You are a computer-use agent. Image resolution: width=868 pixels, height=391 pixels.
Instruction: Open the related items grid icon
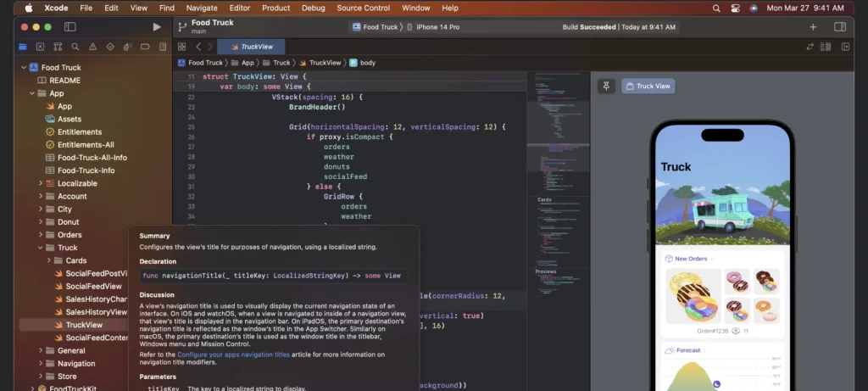point(181,47)
